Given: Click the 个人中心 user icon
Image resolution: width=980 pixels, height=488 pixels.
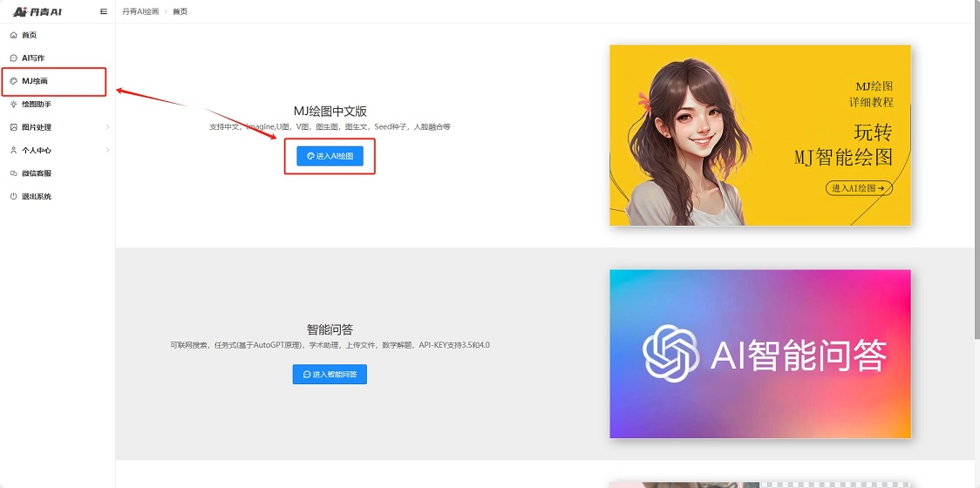Looking at the screenshot, I should 13,151.
